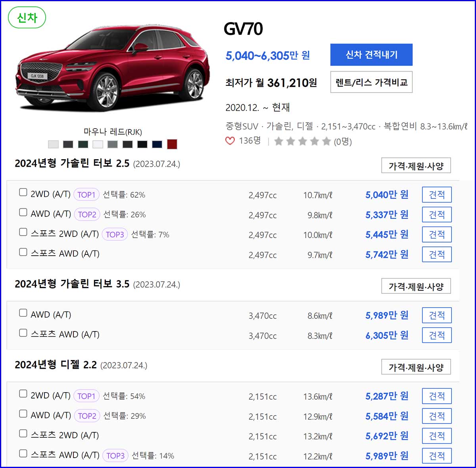Select the 마우나 레드 color swatch
Image resolution: width=476 pixels, height=468 pixels.
(x=171, y=144)
